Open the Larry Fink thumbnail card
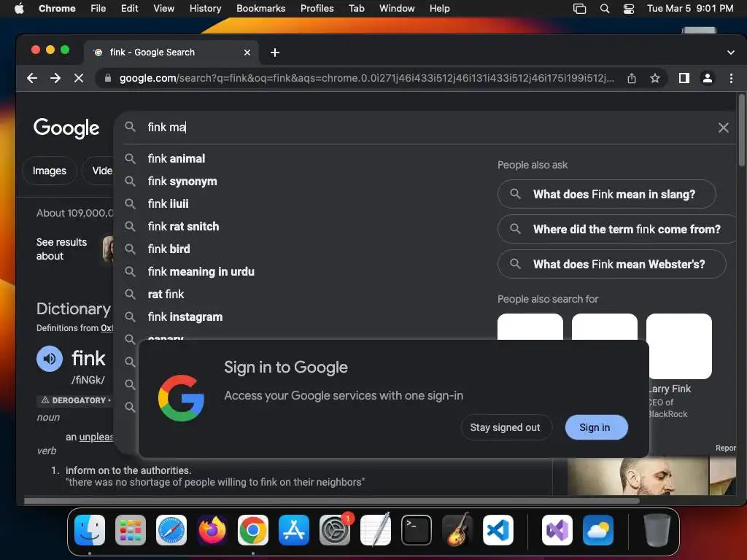 click(x=679, y=346)
